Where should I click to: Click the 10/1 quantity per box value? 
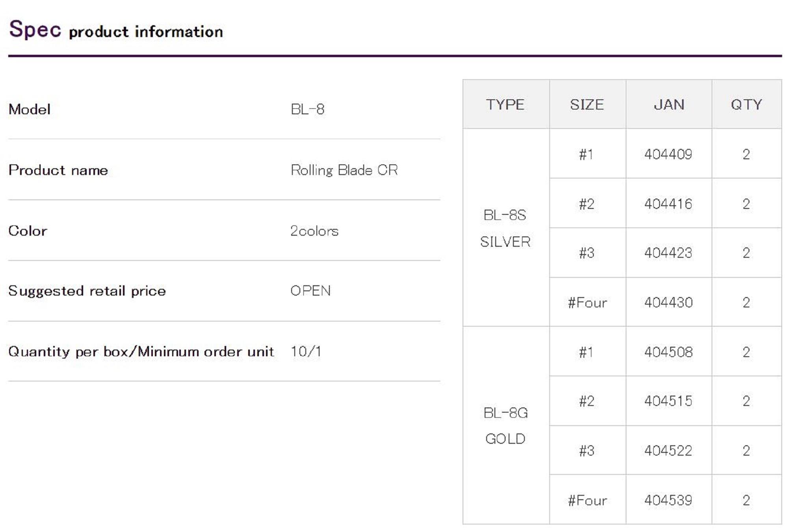[x=306, y=352]
